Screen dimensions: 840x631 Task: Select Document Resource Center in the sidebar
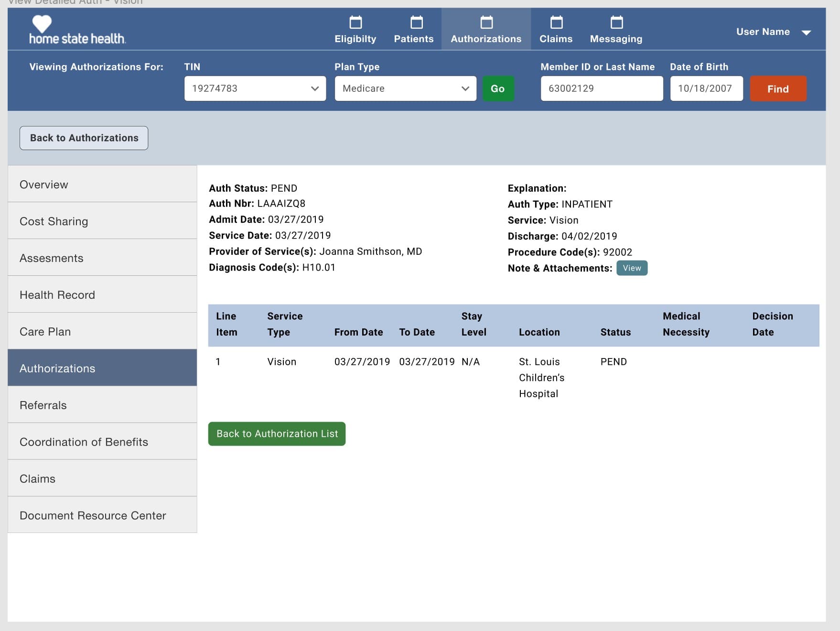[102, 515]
